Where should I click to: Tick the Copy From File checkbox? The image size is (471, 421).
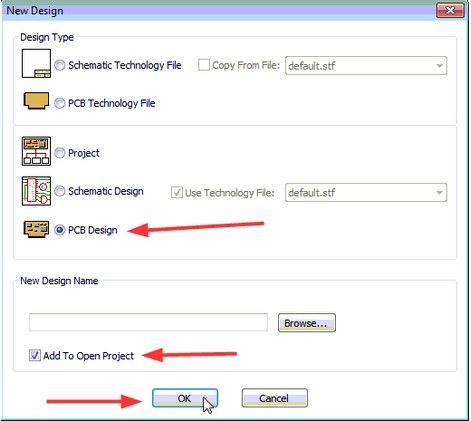coord(204,65)
